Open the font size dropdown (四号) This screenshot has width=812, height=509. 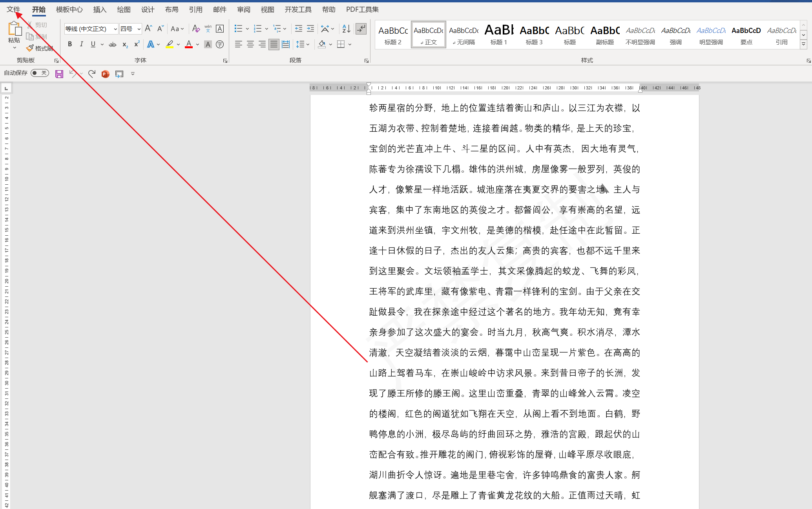139,29
